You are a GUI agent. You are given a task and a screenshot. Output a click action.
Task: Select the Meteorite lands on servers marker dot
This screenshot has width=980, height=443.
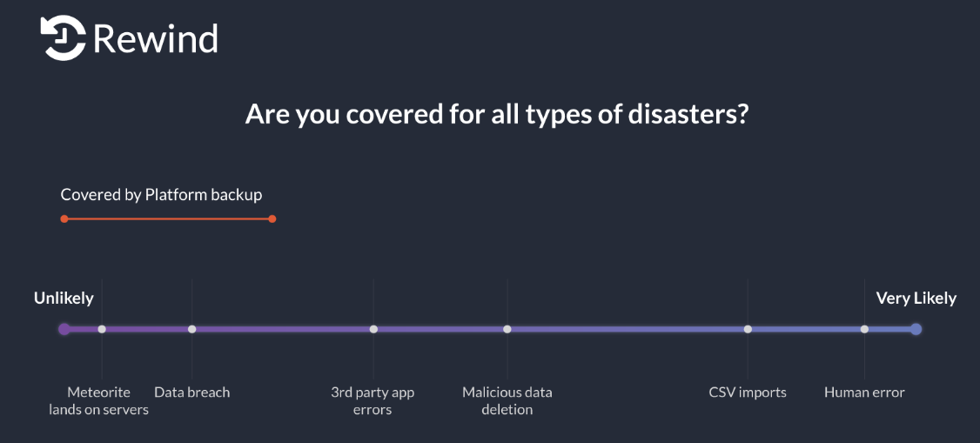point(102,329)
